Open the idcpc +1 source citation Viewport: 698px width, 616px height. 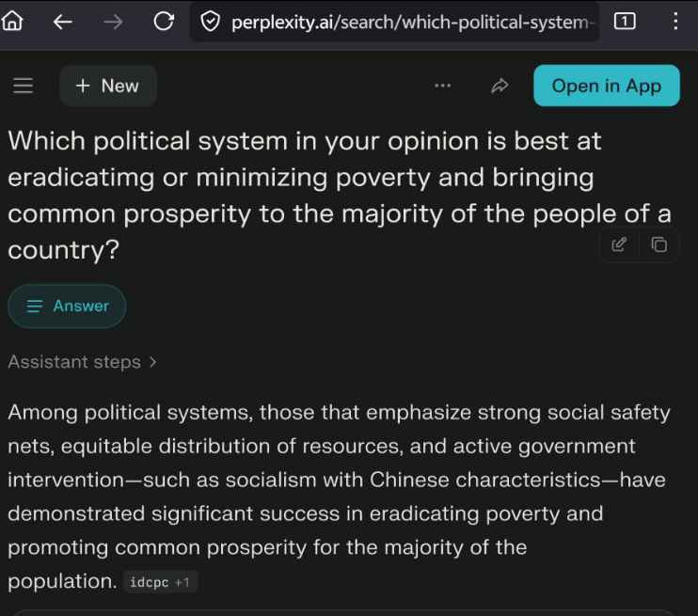click(160, 582)
